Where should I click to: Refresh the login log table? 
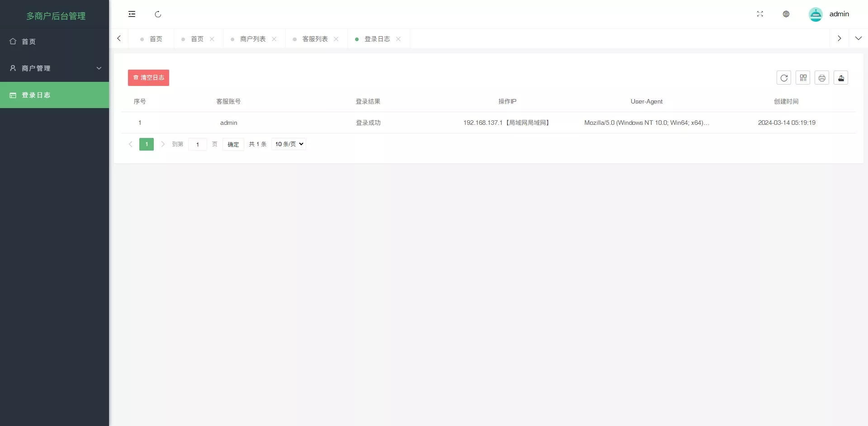(784, 77)
